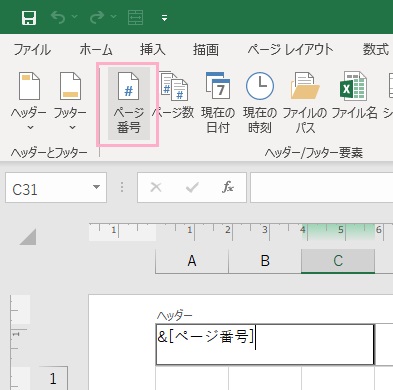Switch to the 数式 tab
The image size is (393, 390).
pos(376,50)
